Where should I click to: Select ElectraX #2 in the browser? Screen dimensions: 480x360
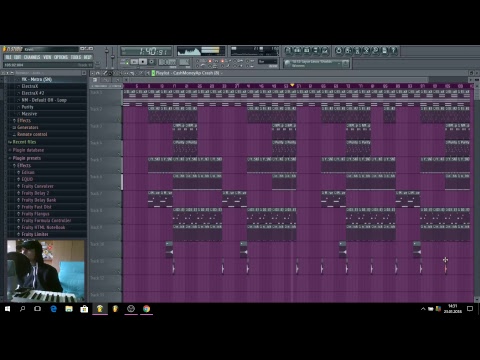33,93
